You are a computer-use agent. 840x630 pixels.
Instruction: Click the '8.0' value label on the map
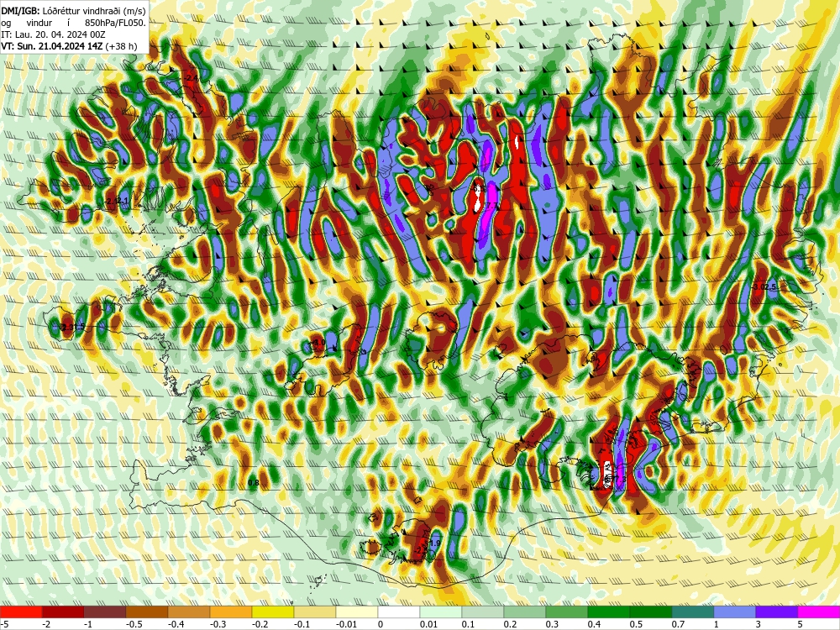point(319,342)
